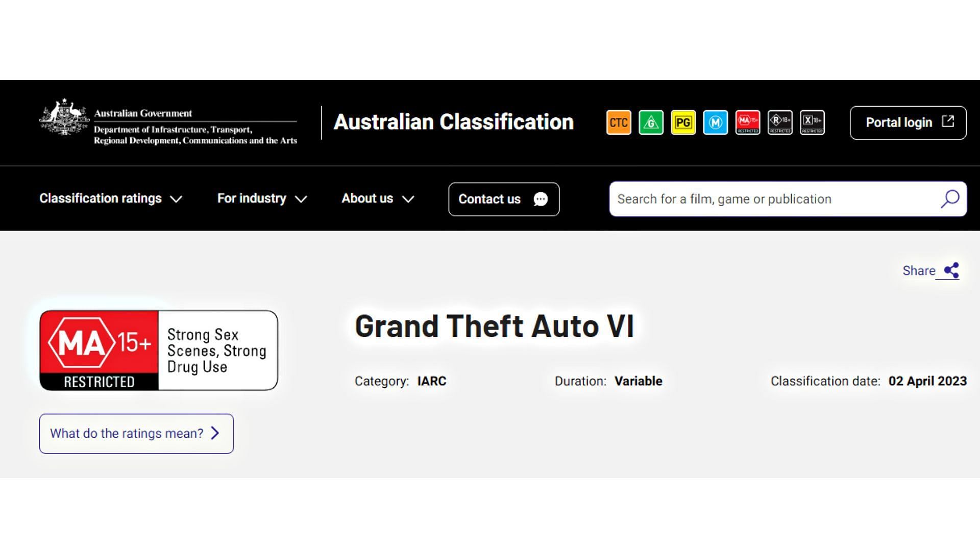
Task: Open the R18+ rating icon
Action: (x=779, y=122)
